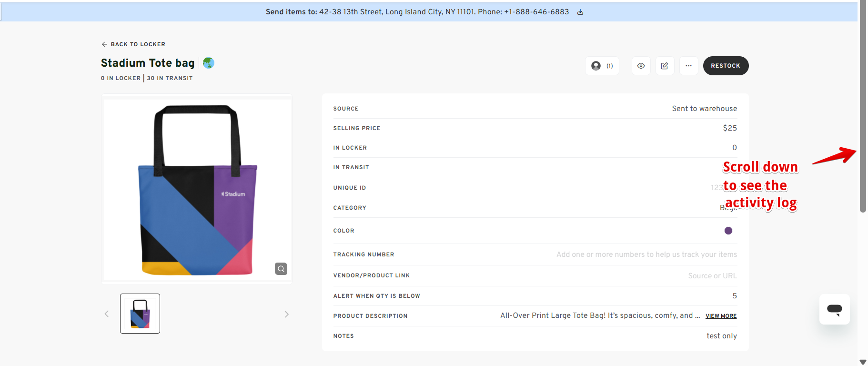This screenshot has width=868, height=366.
Task: Click the large tote bag product image
Action: [x=197, y=190]
